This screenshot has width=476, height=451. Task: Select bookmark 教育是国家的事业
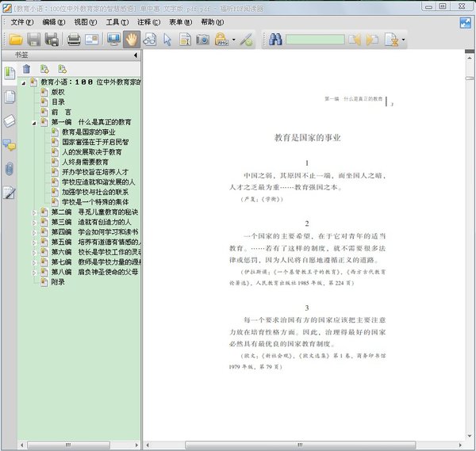coord(88,132)
